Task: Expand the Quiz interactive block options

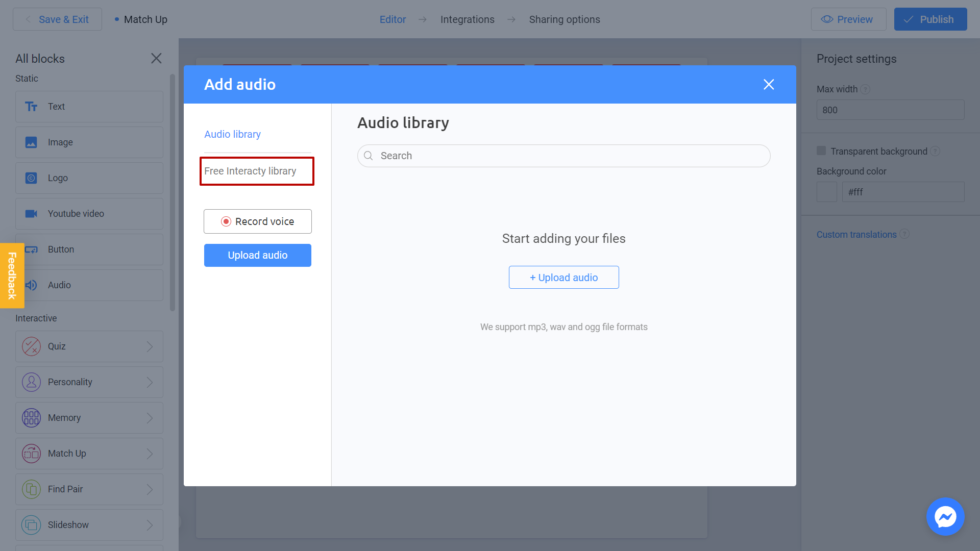Action: tap(150, 346)
